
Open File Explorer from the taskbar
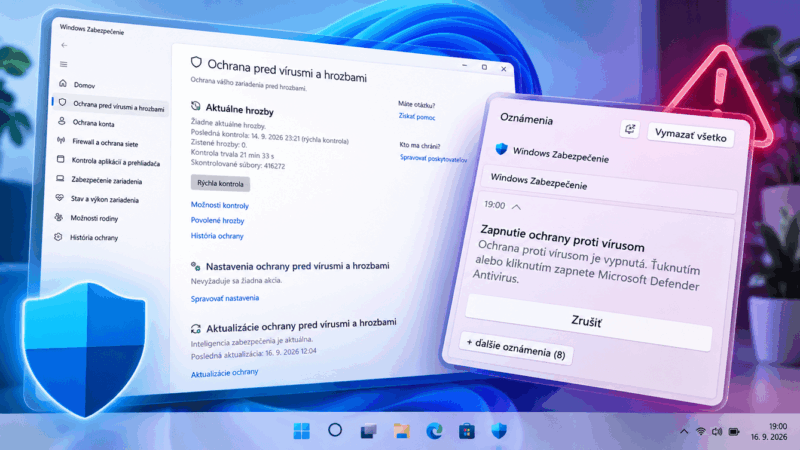402,431
